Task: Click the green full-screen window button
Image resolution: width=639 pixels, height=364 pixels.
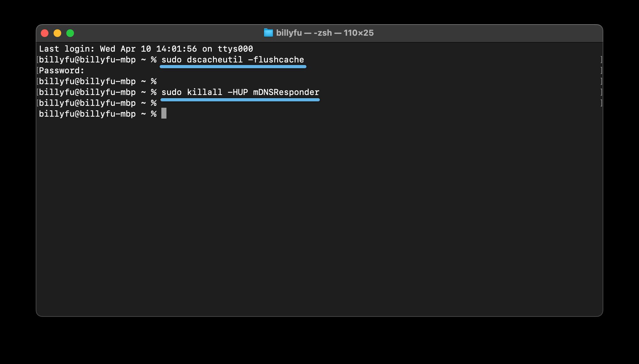Action: click(70, 33)
